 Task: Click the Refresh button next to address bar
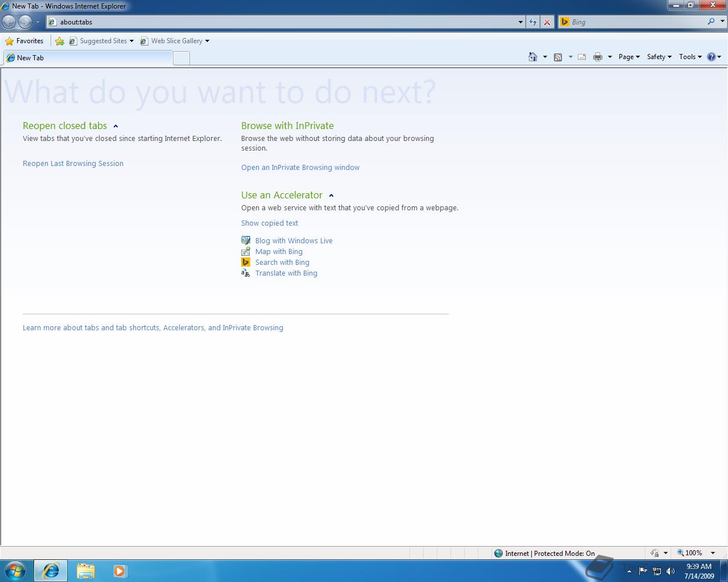[533, 22]
